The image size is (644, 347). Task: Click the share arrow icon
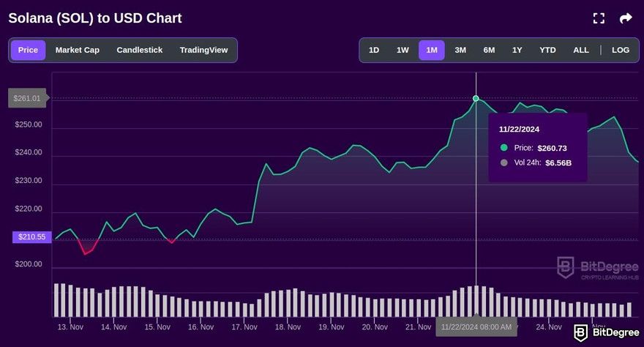[626, 18]
